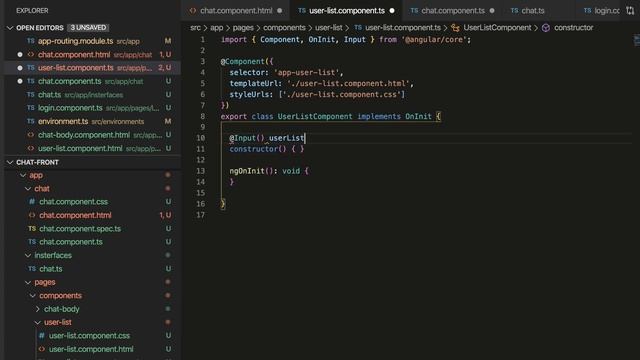Click the user-list.component.ts breadcrumb
Screen dimensions: 640x360
(403, 28)
